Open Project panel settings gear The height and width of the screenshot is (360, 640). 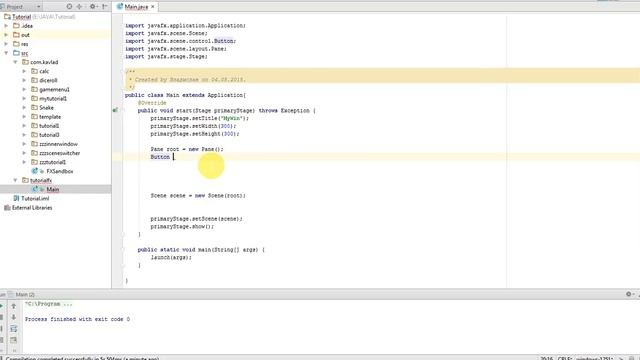[93, 7]
